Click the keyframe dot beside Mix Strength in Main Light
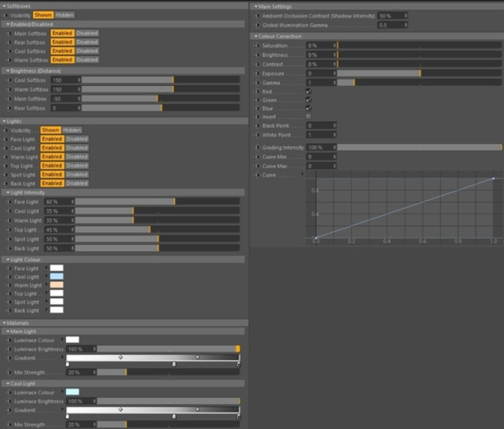The height and width of the screenshot is (429, 504). click(x=9, y=372)
